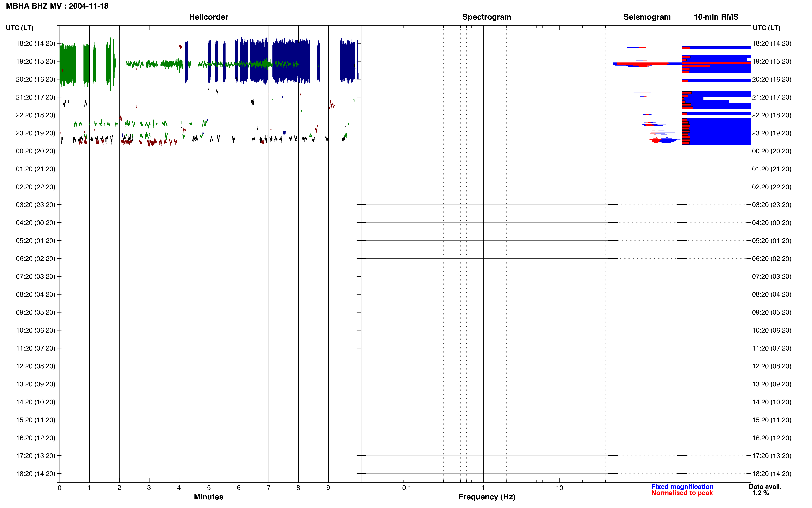Click left time label '05:20 (01:20)'
Image resolution: width=812 pixels, height=508 pixels.
pyautogui.click(x=36, y=240)
